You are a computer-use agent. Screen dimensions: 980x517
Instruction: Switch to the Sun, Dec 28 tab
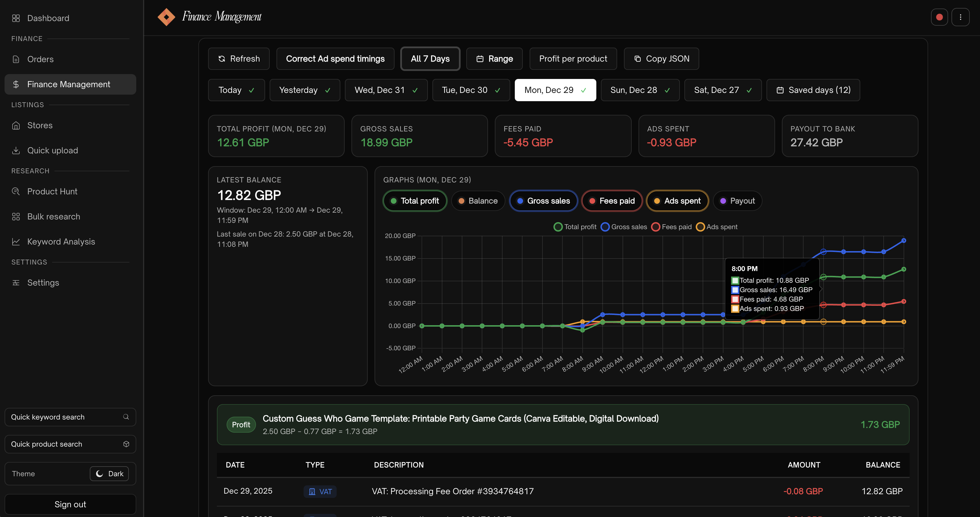click(x=640, y=90)
